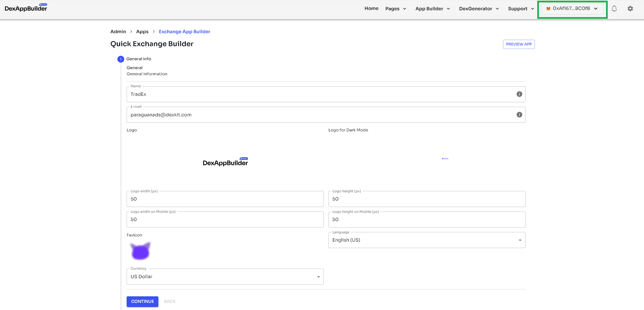644x310 pixels.
Task: Click the General info step number circle
Action: tap(120, 59)
